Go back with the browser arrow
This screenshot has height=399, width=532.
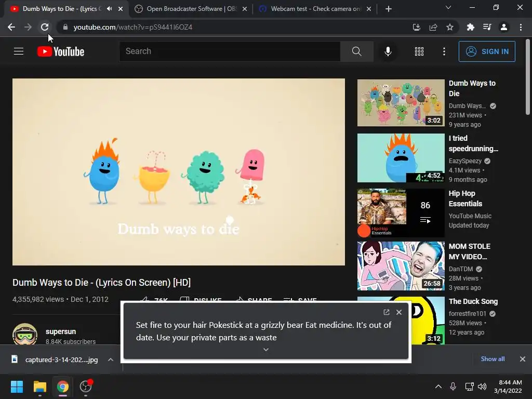[11, 27]
